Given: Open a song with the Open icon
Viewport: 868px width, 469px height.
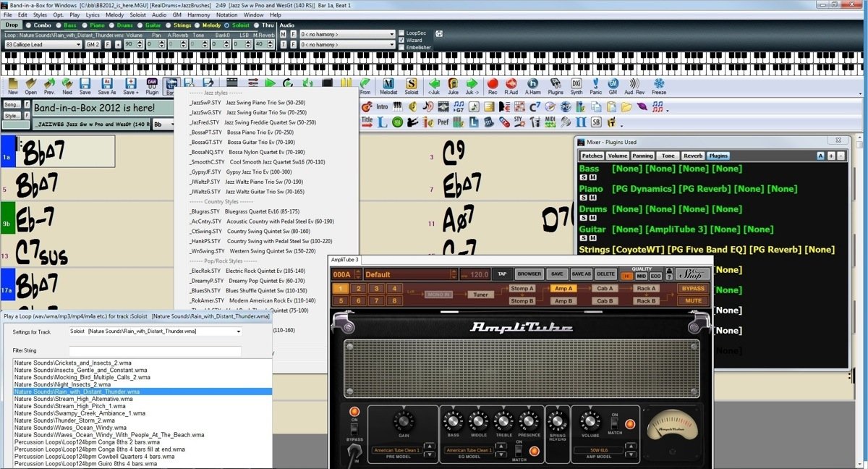Looking at the screenshot, I should [x=30, y=86].
